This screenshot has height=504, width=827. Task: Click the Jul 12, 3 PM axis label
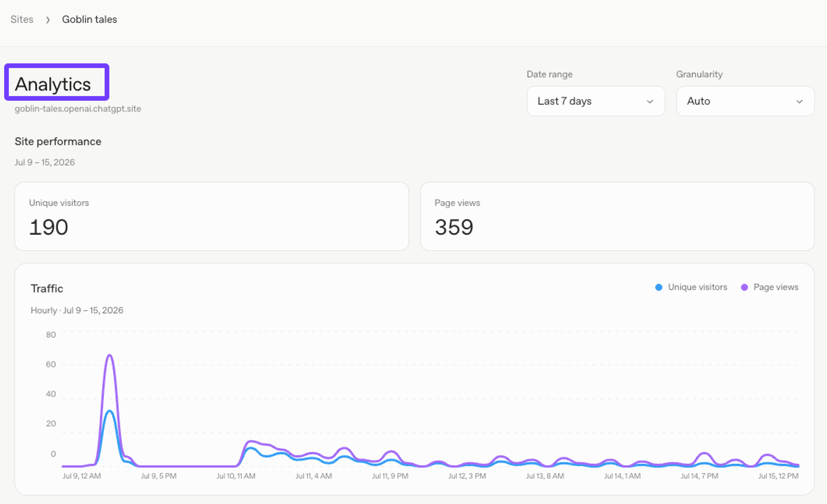[467, 476]
